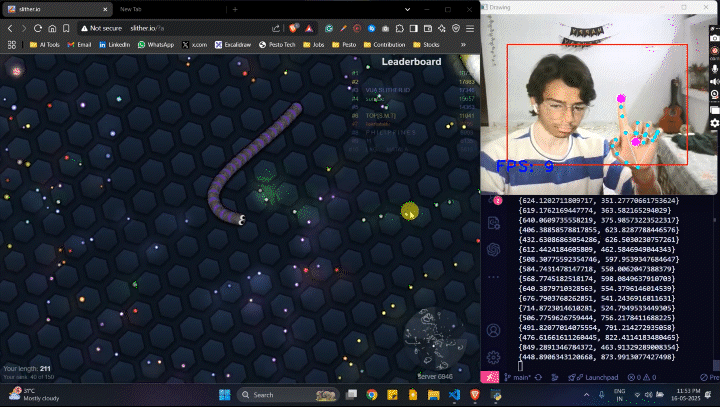The image size is (720, 407).
Task: Close the slither.io tab
Action: point(105,9)
